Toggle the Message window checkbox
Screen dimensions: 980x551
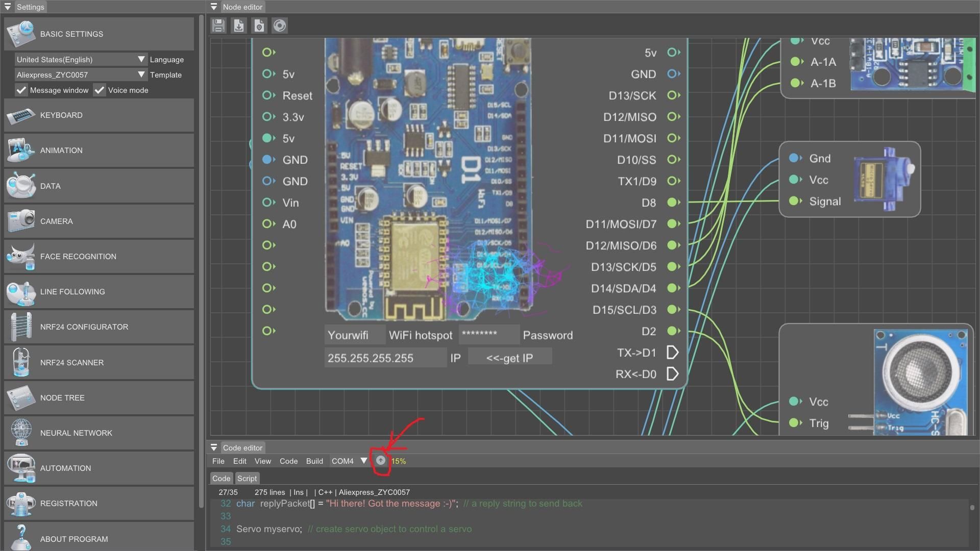point(21,90)
